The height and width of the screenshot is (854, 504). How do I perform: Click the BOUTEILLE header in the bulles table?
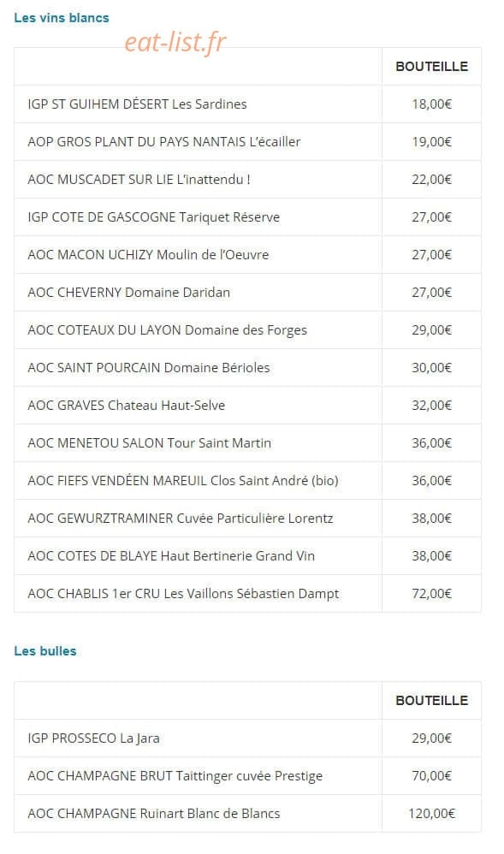(431, 701)
